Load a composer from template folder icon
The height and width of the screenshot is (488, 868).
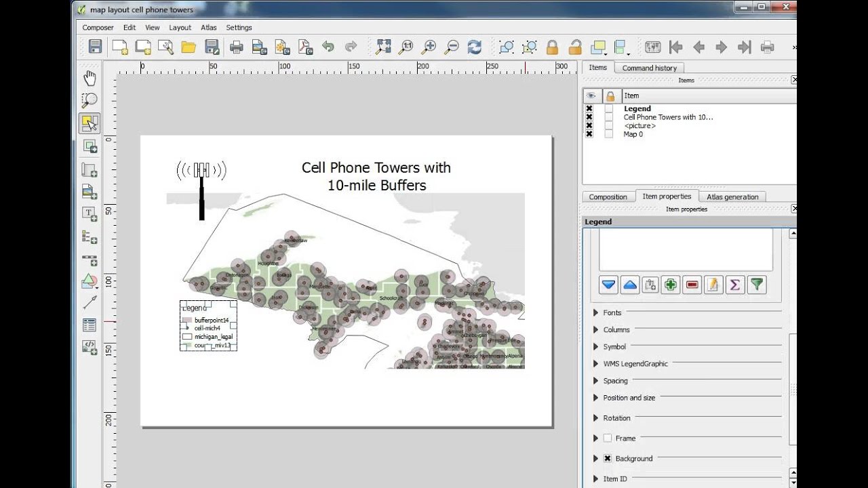(x=189, y=47)
